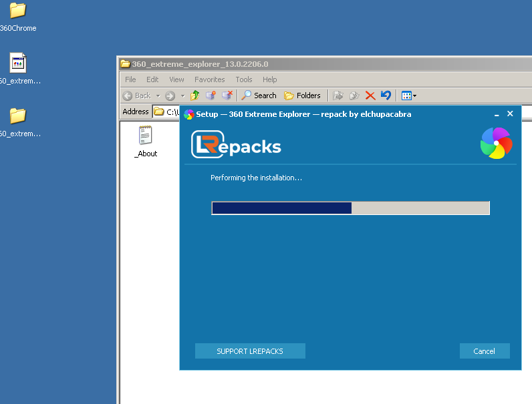Click the red Delete icon in Explorer toolbar

(370, 95)
